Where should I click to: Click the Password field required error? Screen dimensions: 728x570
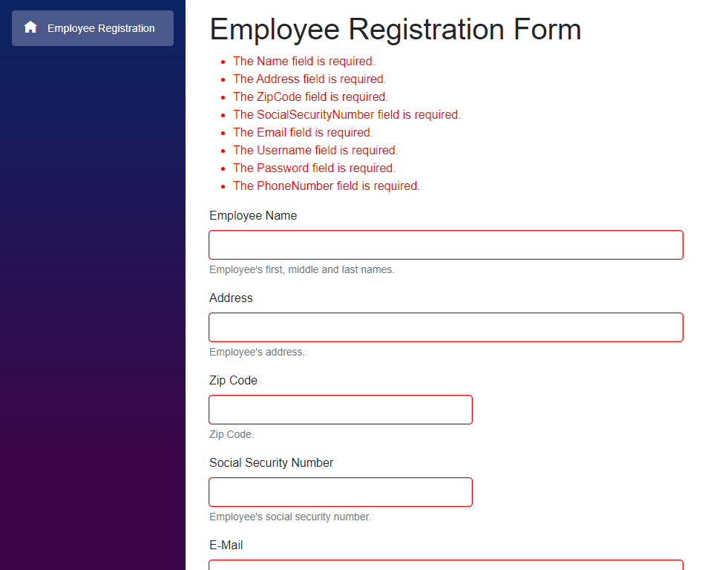click(314, 168)
